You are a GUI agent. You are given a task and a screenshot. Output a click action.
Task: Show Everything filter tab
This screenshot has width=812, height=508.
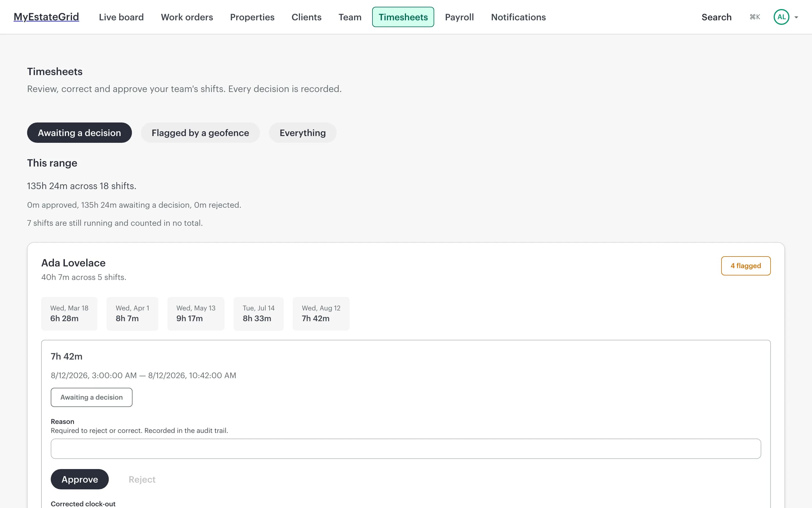[303, 133]
